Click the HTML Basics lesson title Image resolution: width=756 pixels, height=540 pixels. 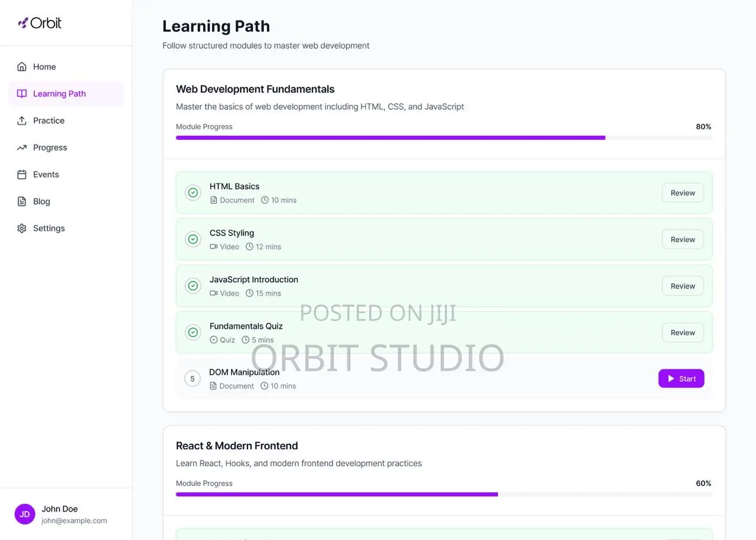[x=234, y=186]
